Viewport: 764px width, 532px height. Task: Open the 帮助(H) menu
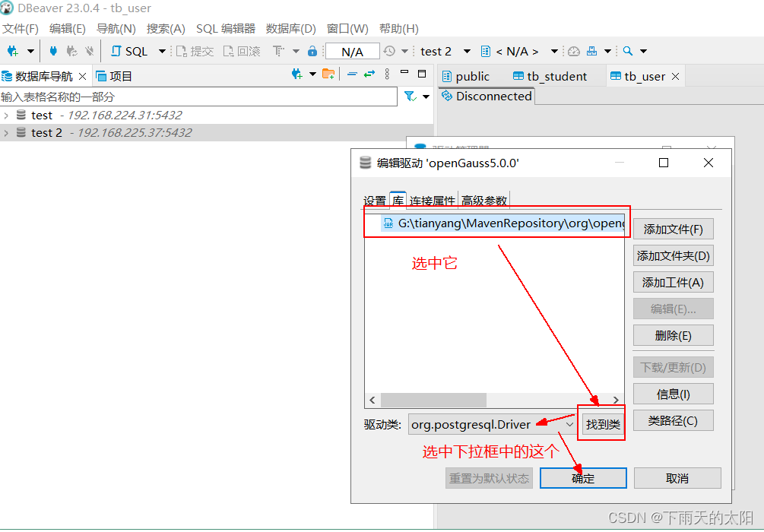pos(399,29)
